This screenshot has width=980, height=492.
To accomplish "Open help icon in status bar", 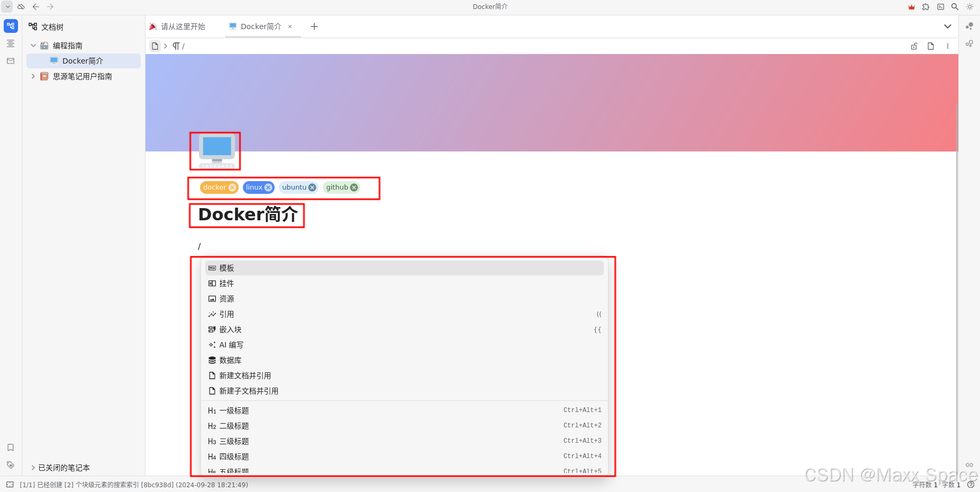I will pyautogui.click(x=971, y=485).
